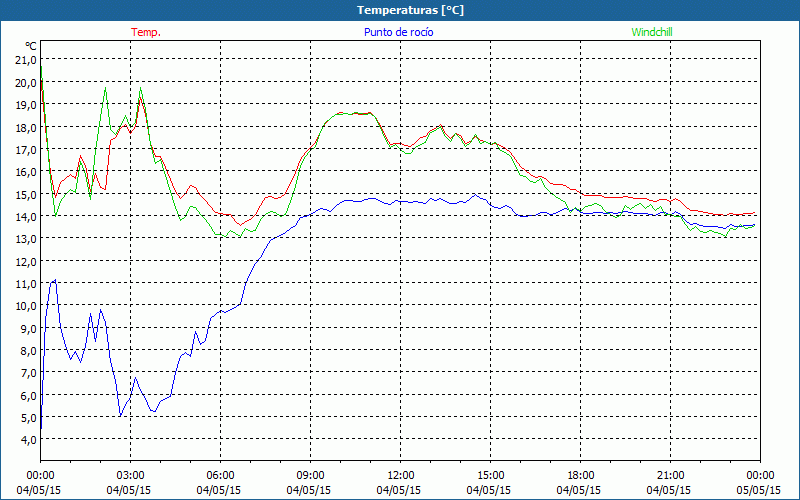
Task: Click the 10,0 y-axis value
Action: tap(27, 306)
